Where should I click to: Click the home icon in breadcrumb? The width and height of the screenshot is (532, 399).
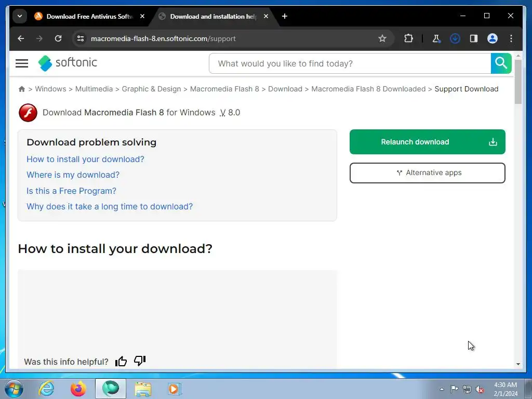(x=22, y=89)
